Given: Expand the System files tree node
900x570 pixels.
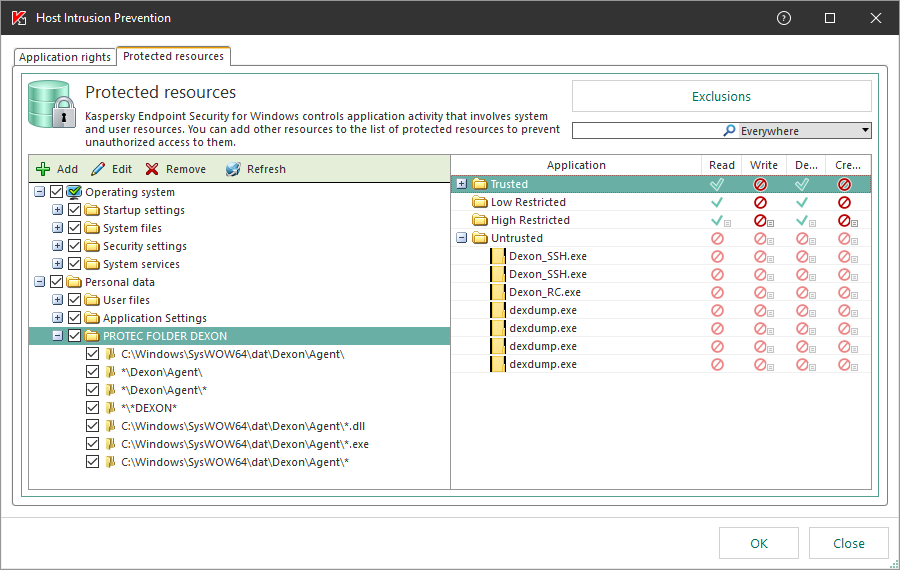Looking at the screenshot, I should coord(57,228).
